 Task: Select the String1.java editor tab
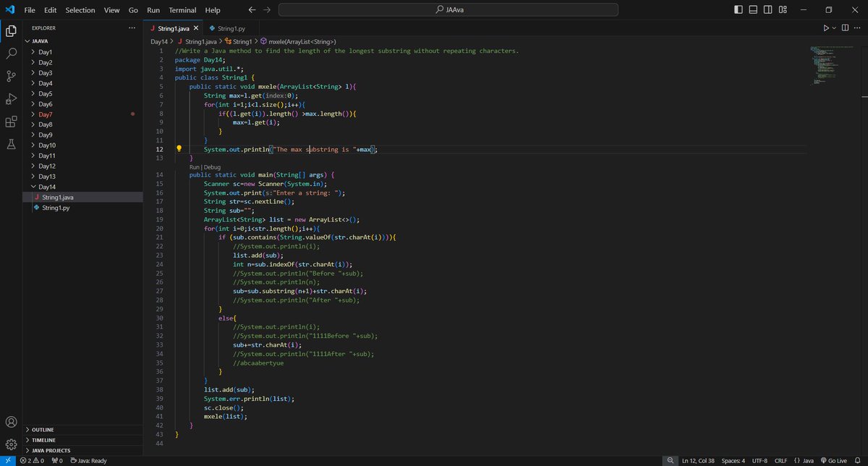coord(173,28)
